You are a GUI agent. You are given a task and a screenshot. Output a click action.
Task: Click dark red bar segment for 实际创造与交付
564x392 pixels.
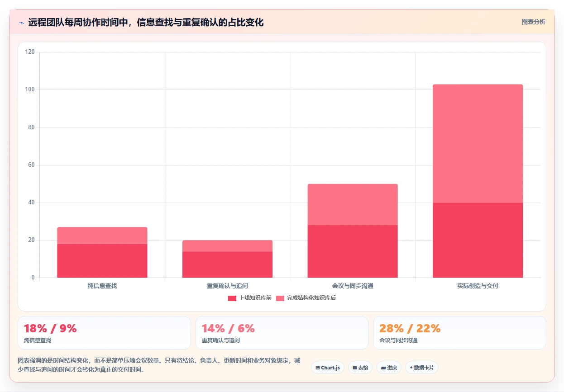click(478, 240)
